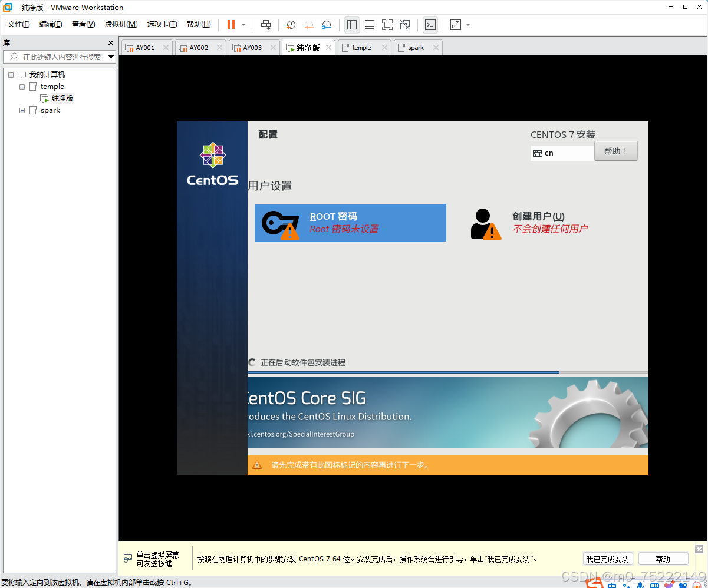This screenshot has height=588, width=708.
Task: Dismiss the yellow install hint bar
Action: click(699, 549)
